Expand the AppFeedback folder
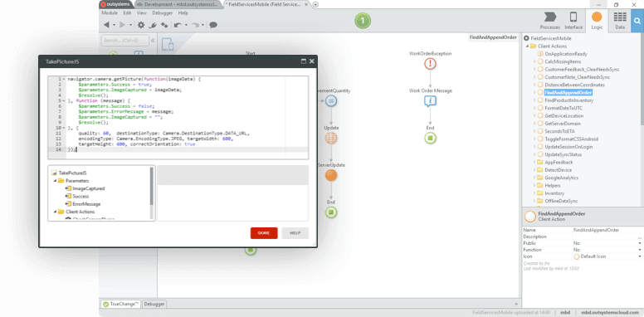Viewport: 644px width, 317px height. [x=534, y=162]
